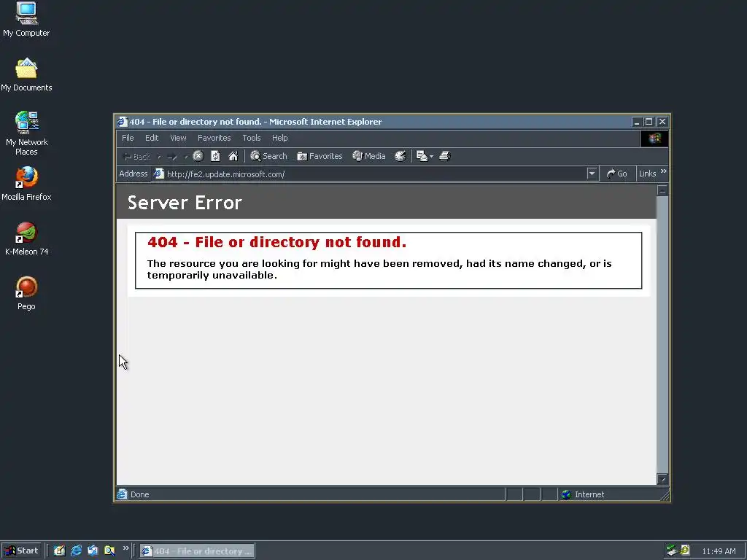
Task: Expand the Back history dropdown arrow
Action: [x=159, y=156]
